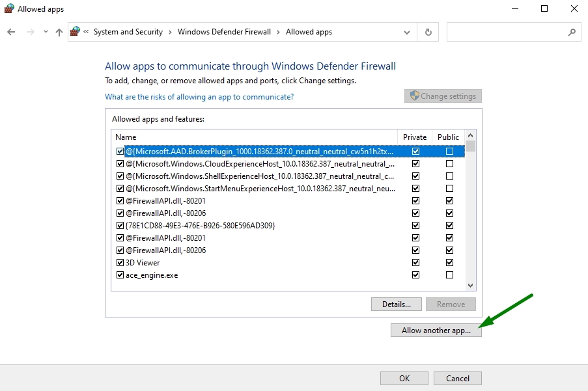Click the Allowed apps title bar icon
This screenshot has width=588, height=391.
(x=9, y=8)
